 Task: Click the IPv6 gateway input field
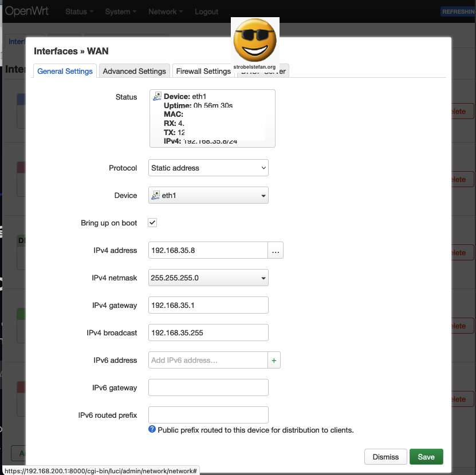[208, 387]
